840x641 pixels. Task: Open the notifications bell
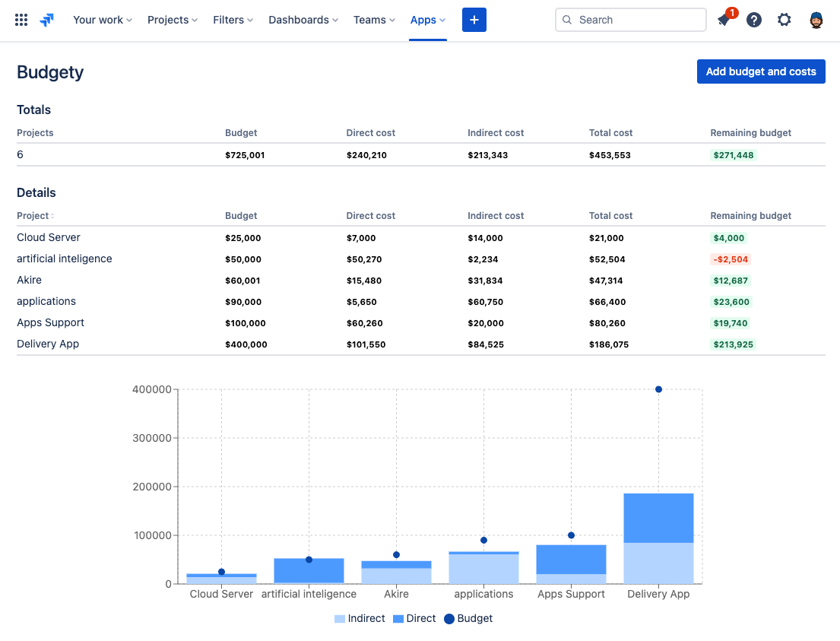click(723, 19)
